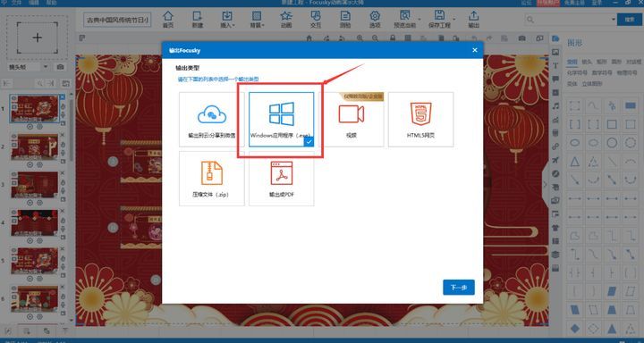Viewport: 644px width, 343px height.
Task: Delete slide 2 with its X icon
Action: coord(63,135)
